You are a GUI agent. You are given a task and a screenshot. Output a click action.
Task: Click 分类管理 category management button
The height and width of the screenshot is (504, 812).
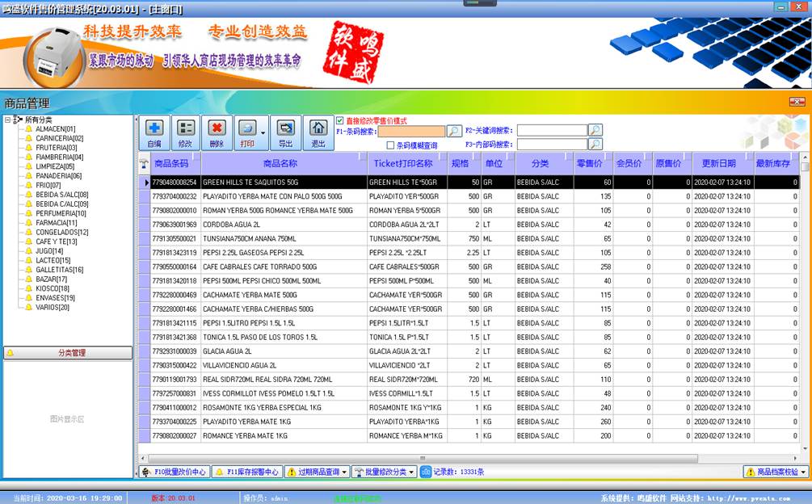click(x=68, y=353)
